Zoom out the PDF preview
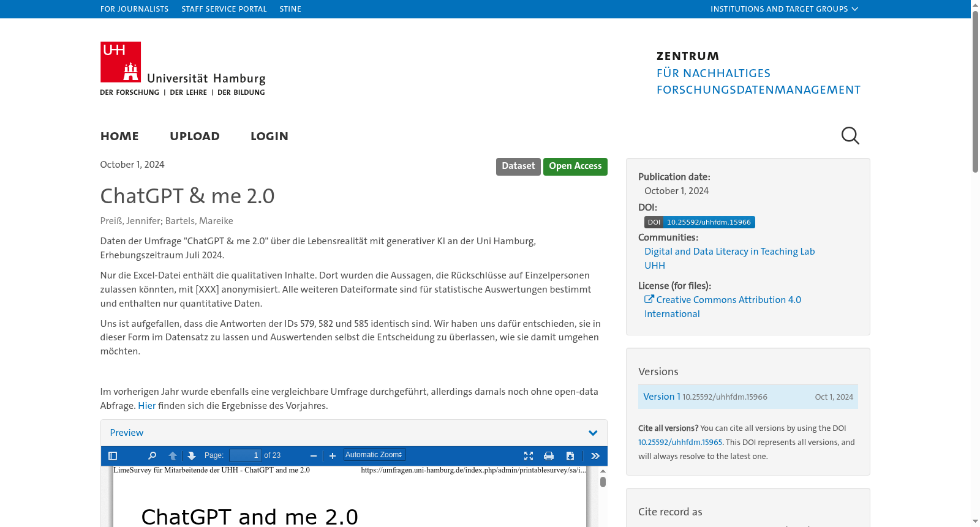Viewport: 980px width, 527px height. 314,455
